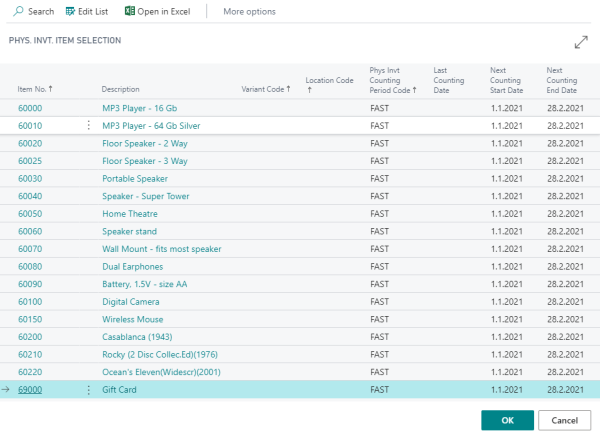
Task: Click the Search magnifier icon
Action: 18,12
